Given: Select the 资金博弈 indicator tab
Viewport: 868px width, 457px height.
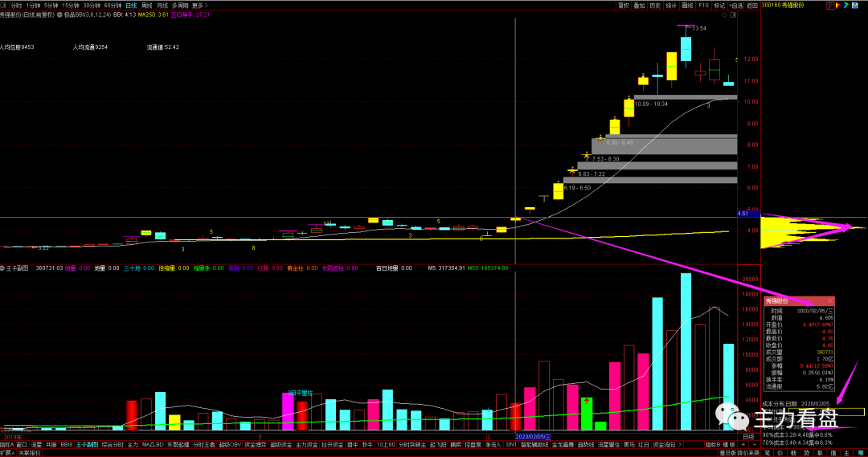Looking at the screenshot, I should (x=256, y=445).
